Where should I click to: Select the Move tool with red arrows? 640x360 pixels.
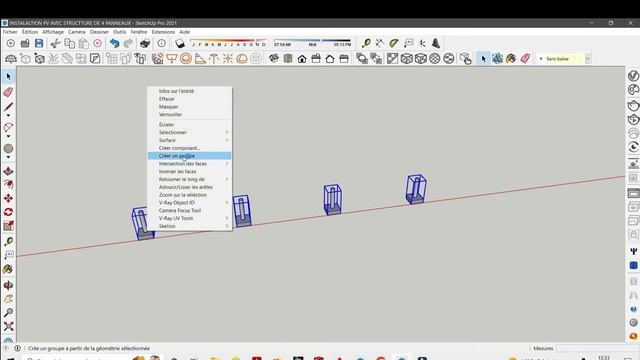tap(9, 198)
